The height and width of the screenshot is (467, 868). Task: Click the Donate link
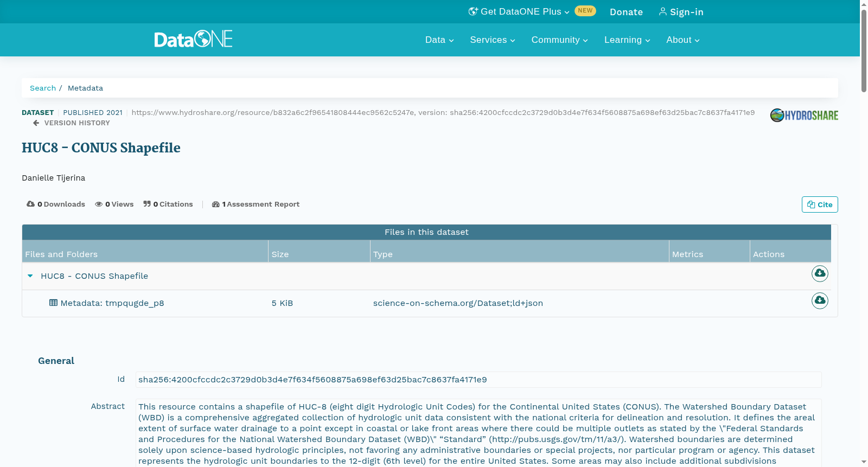(x=626, y=12)
